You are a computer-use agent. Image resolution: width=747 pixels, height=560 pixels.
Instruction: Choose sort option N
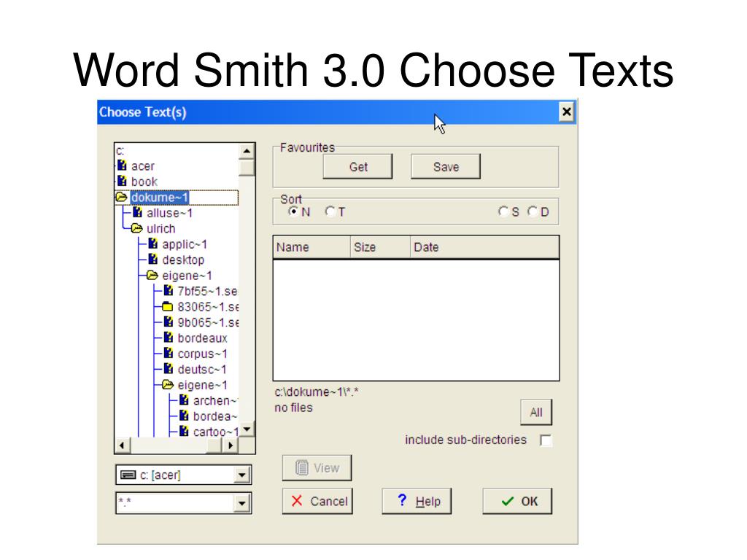click(x=293, y=211)
